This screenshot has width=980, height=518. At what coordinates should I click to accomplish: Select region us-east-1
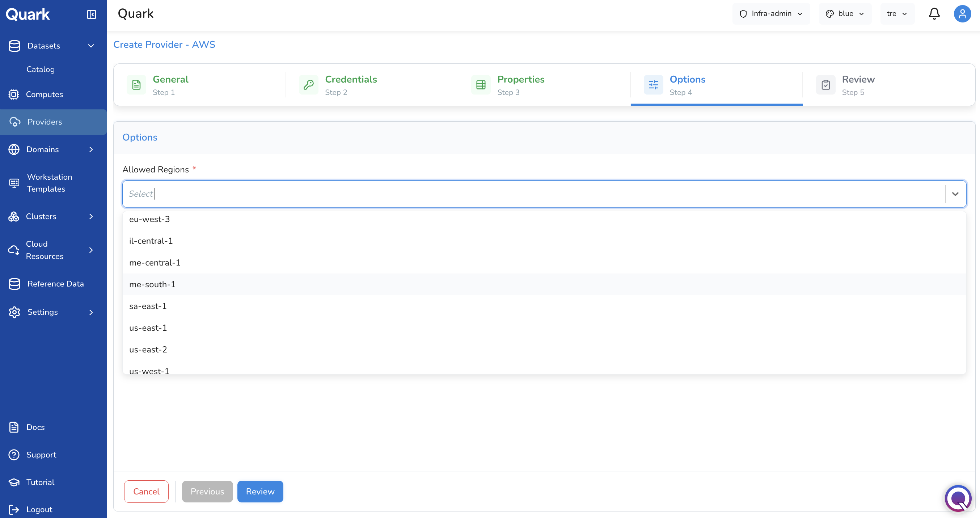click(544, 327)
